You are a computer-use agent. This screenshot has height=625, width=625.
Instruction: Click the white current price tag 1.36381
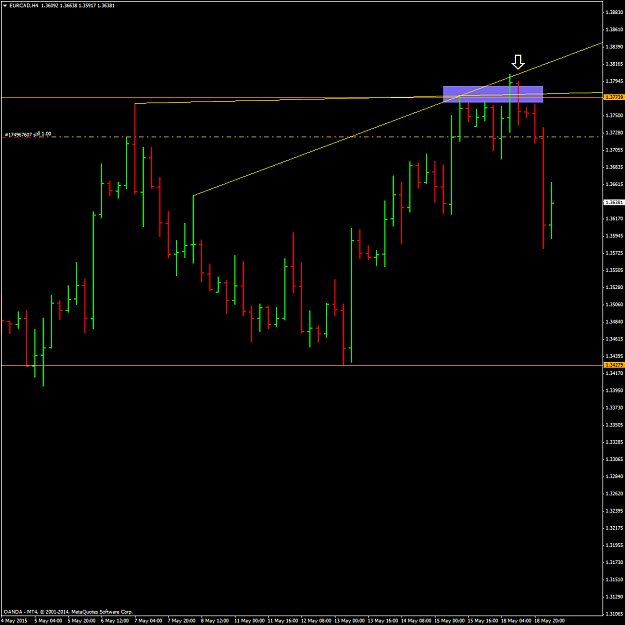(x=614, y=202)
